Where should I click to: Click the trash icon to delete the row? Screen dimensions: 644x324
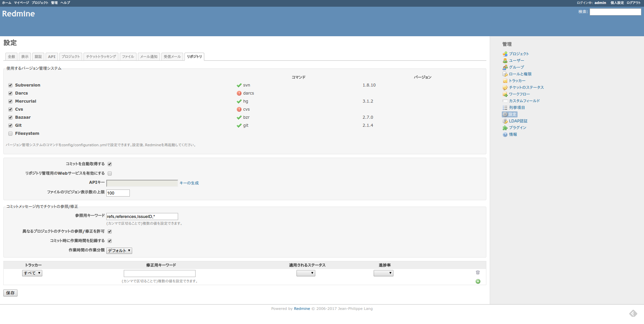[x=478, y=273]
